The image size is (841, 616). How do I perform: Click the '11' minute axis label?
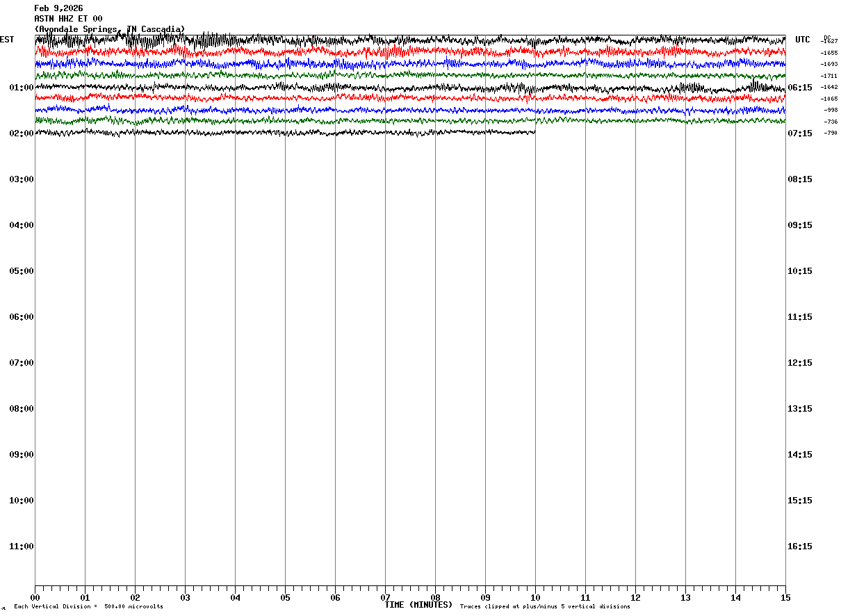(585, 598)
